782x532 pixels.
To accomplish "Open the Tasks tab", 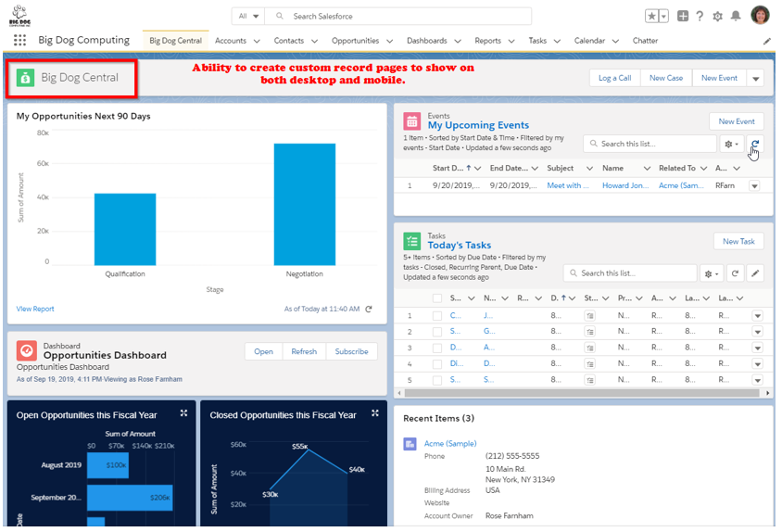I will pos(537,41).
